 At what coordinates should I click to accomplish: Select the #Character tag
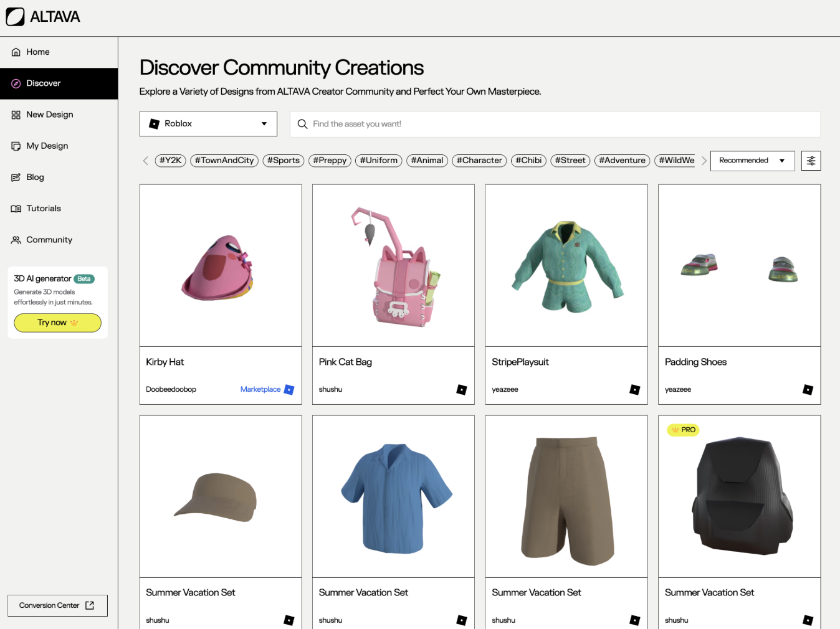pos(479,161)
